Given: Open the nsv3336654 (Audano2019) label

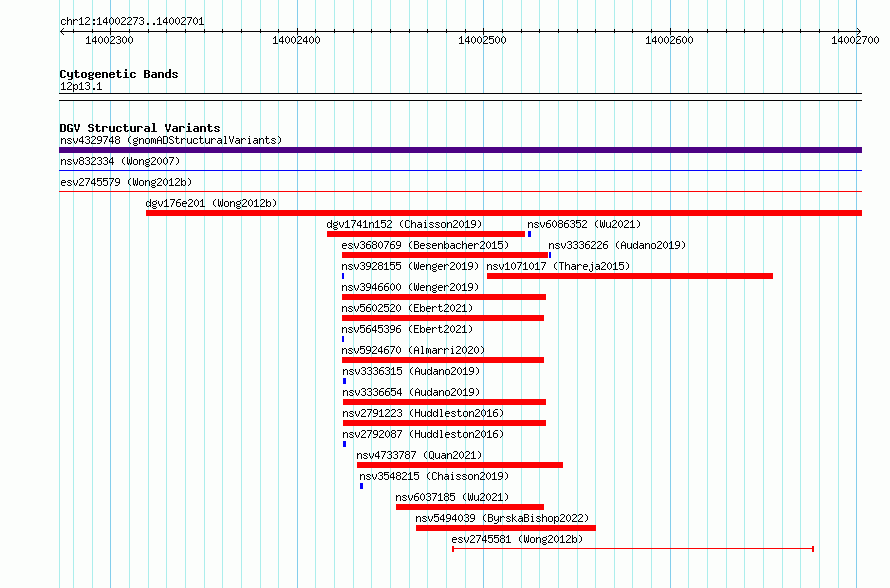Looking at the screenshot, I should 412,392.
